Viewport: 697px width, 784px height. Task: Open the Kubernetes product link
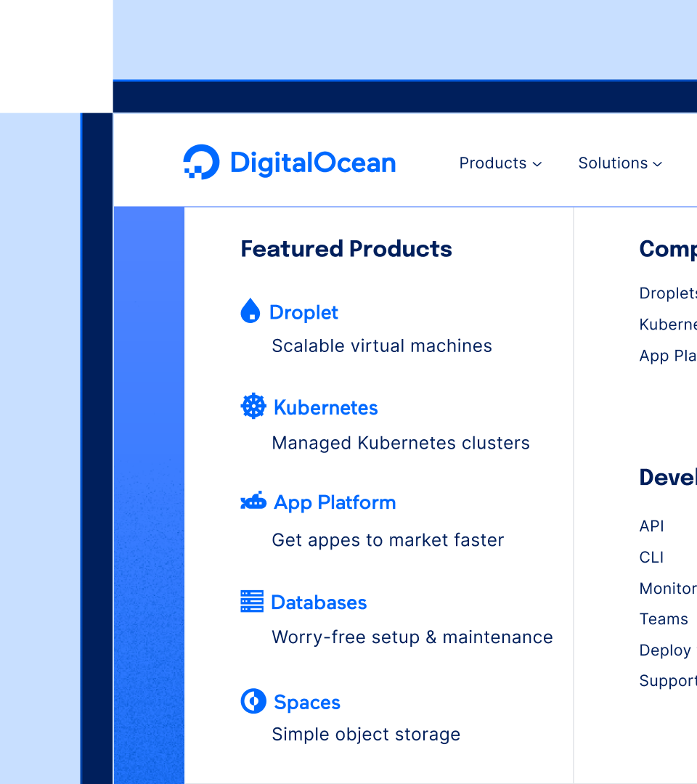coord(325,407)
